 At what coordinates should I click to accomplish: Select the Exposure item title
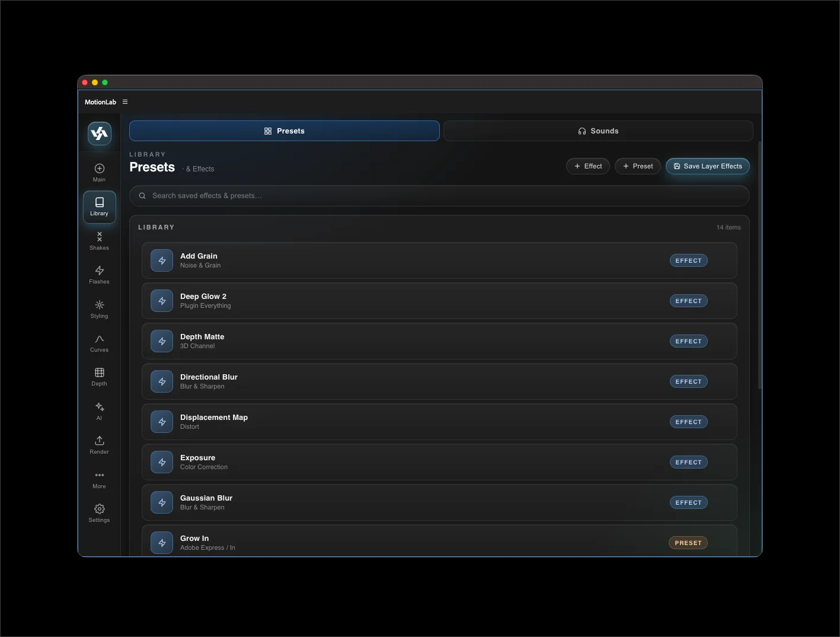pyautogui.click(x=197, y=458)
